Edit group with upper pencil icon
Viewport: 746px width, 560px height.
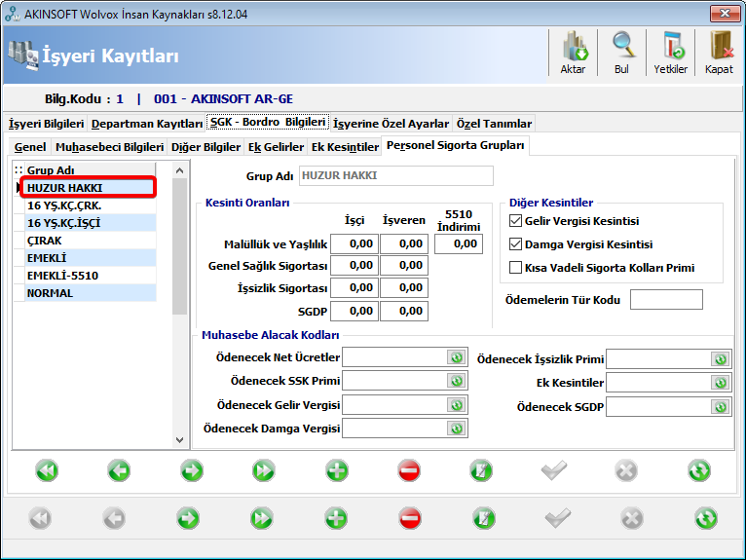(x=481, y=470)
